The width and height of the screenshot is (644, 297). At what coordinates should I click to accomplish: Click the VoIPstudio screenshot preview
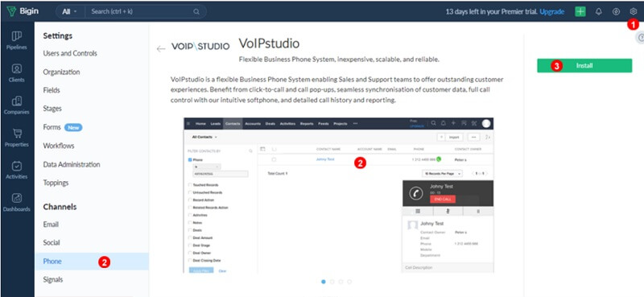[338, 195]
